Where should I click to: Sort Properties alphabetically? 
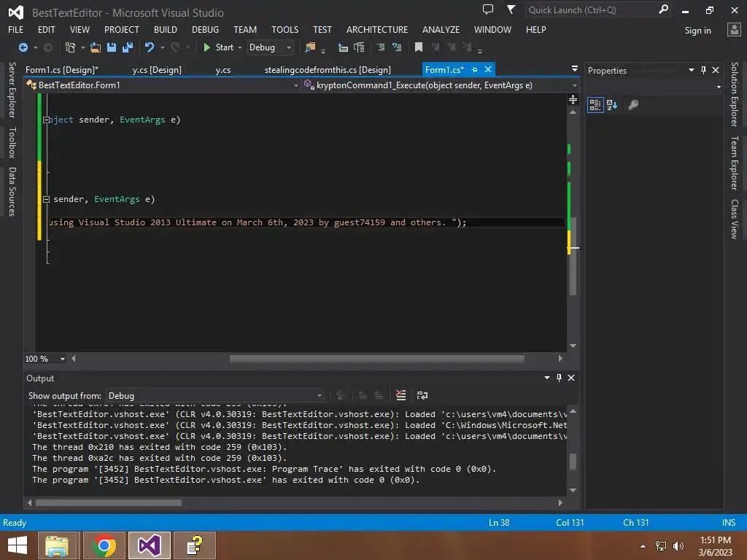point(612,105)
